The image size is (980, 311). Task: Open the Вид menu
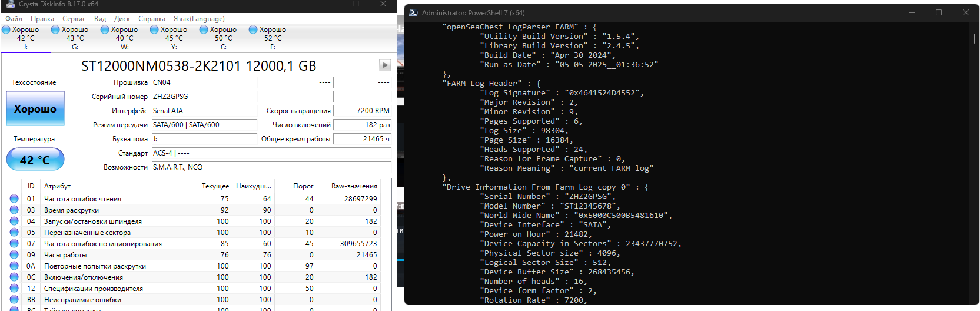pos(100,19)
